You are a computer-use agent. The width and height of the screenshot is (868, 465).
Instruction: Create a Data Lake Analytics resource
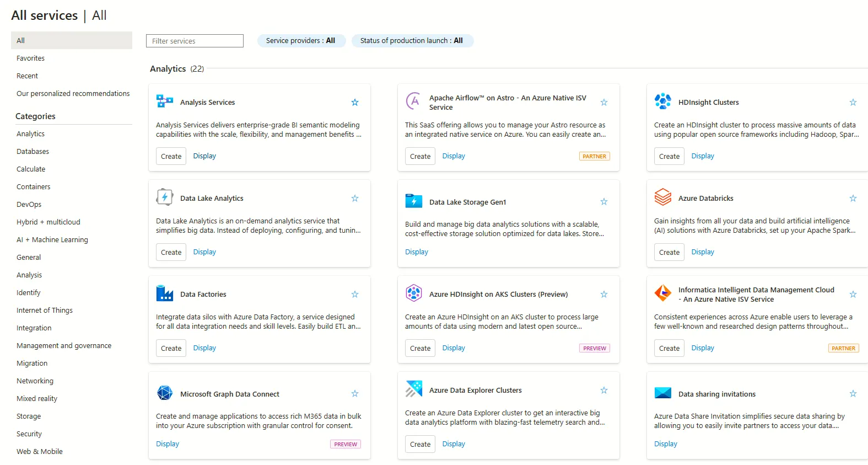click(171, 252)
